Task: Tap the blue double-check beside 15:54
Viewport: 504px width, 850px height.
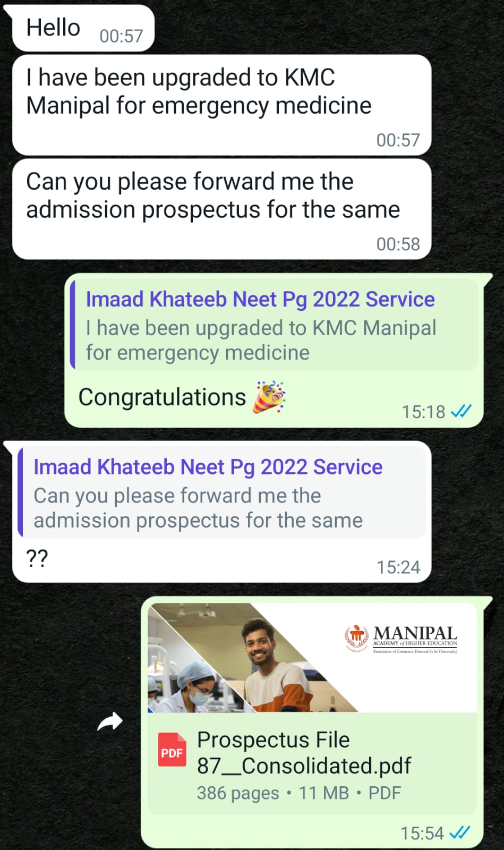Action: [x=459, y=832]
